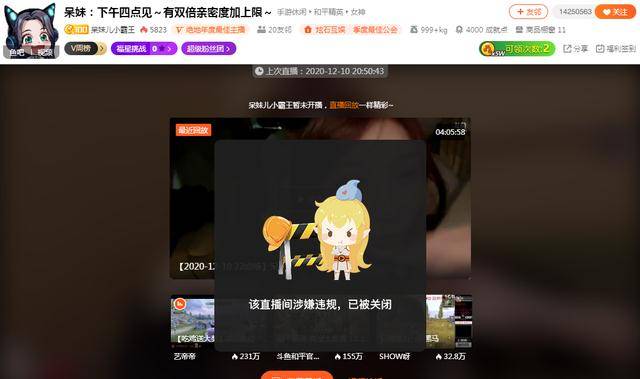This screenshot has height=379, width=640.
Task: Click the 4000 成就点 achievement icon
Action: click(459, 30)
